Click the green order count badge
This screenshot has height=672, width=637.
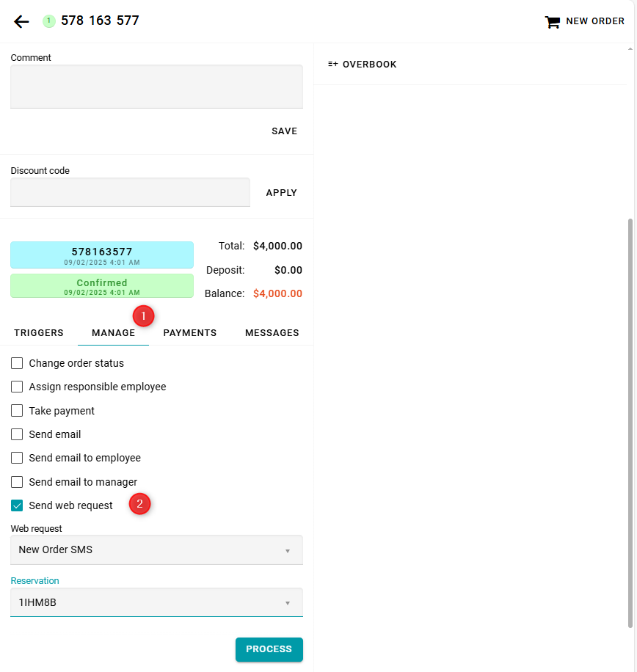point(49,21)
